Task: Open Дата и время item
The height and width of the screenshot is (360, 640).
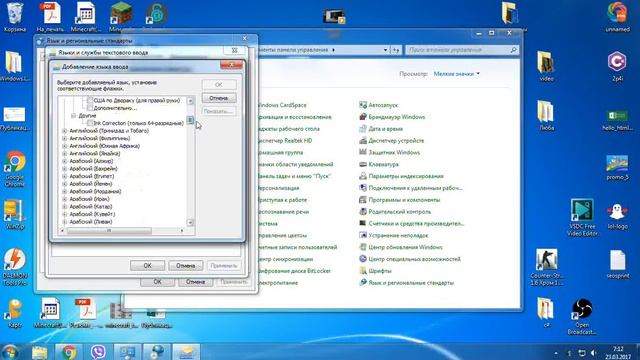Action: [x=381, y=129]
